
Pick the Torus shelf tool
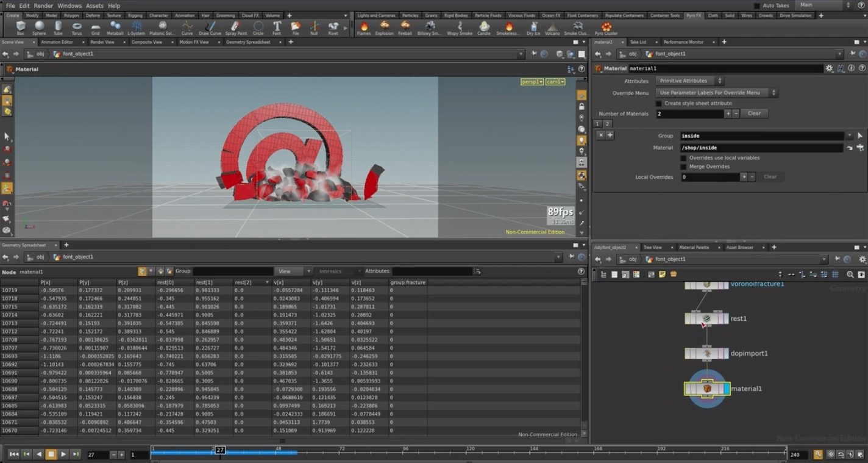click(x=77, y=28)
